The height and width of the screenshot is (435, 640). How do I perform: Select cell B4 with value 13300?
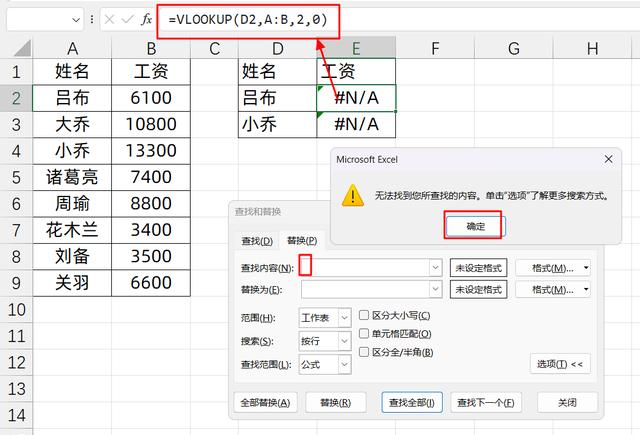pyautogui.click(x=151, y=151)
